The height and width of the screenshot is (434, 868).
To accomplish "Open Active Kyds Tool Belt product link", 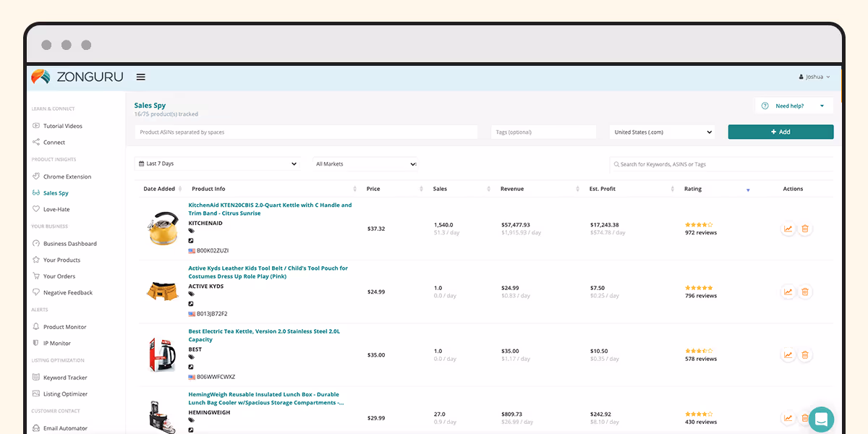I will pos(268,272).
